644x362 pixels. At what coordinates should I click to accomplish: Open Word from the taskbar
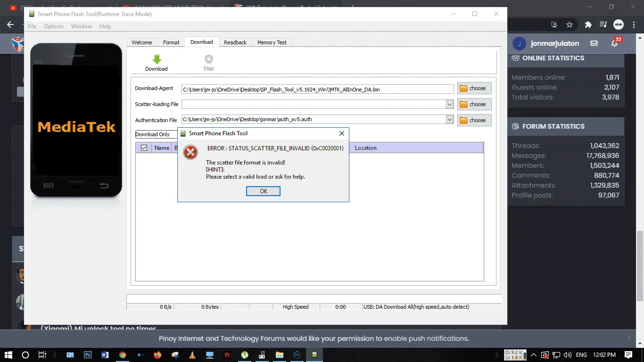(x=105, y=355)
